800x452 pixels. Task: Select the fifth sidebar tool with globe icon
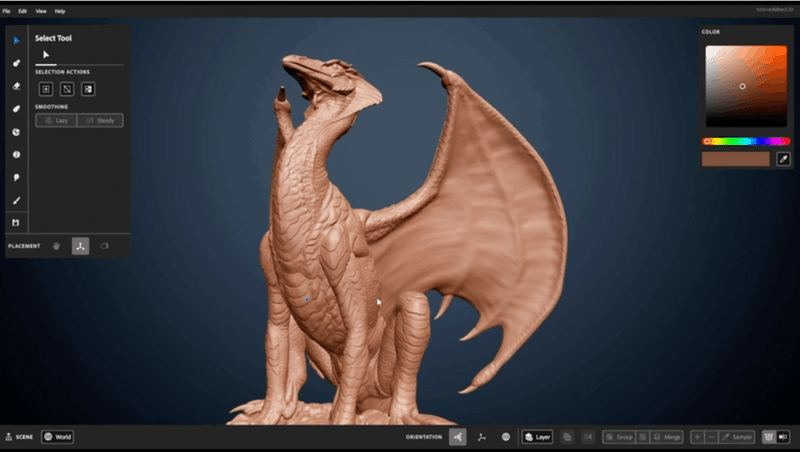tap(16, 132)
